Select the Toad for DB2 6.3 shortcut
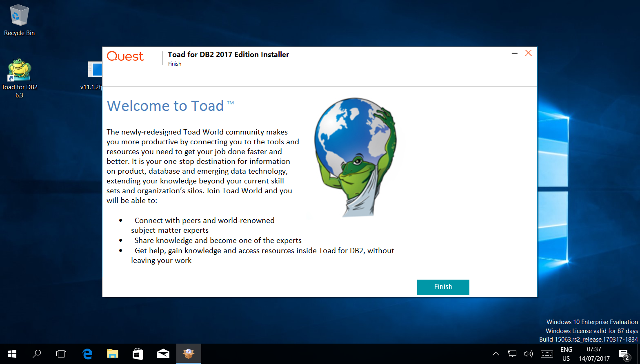The height and width of the screenshot is (364, 640). click(19, 78)
